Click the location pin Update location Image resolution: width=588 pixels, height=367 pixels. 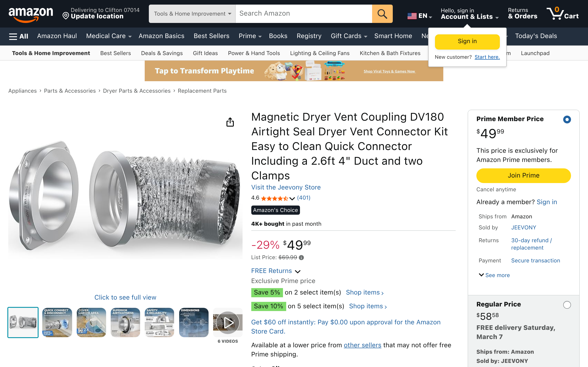(66, 16)
